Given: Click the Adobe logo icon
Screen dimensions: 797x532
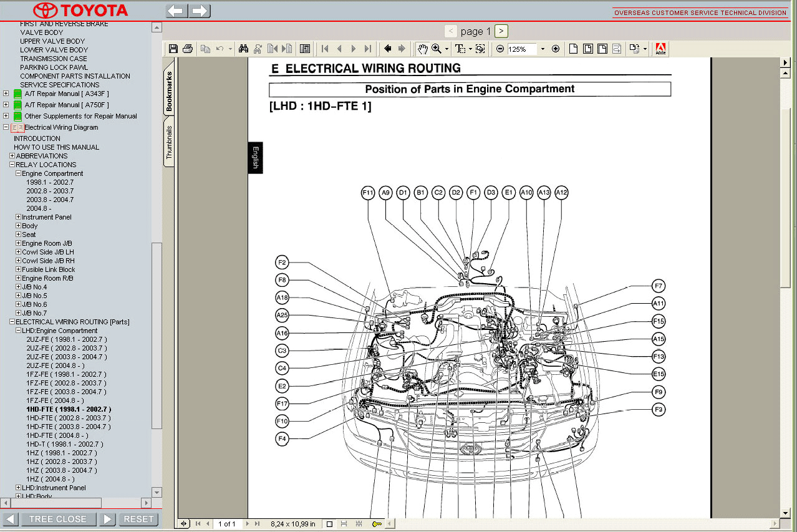Looking at the screenshot, I should (660, 49).
